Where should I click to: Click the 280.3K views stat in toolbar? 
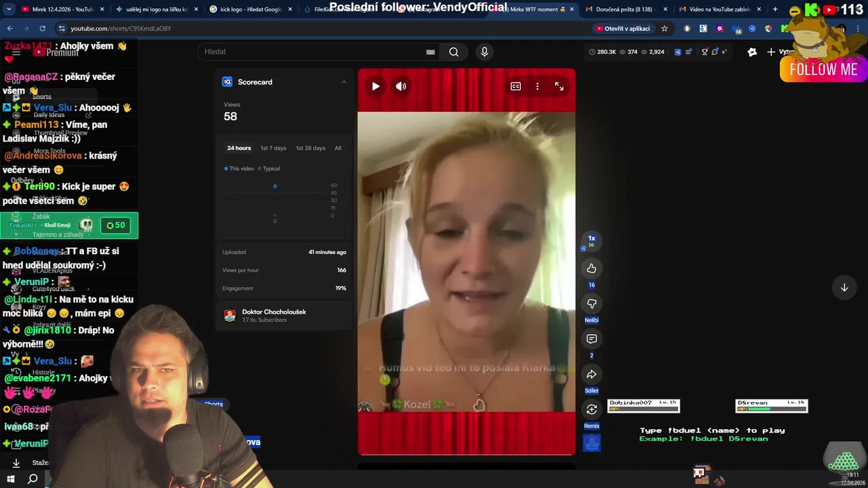pos(602,52)
